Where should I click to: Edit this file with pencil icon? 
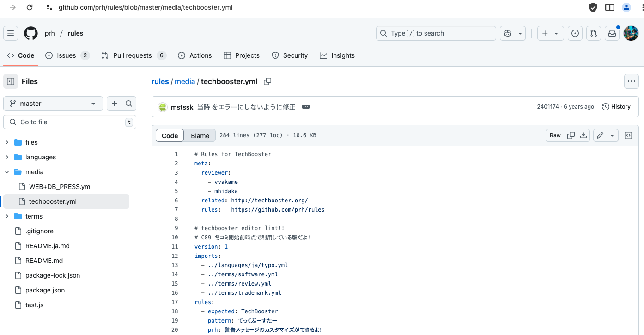tap(600, 135)
